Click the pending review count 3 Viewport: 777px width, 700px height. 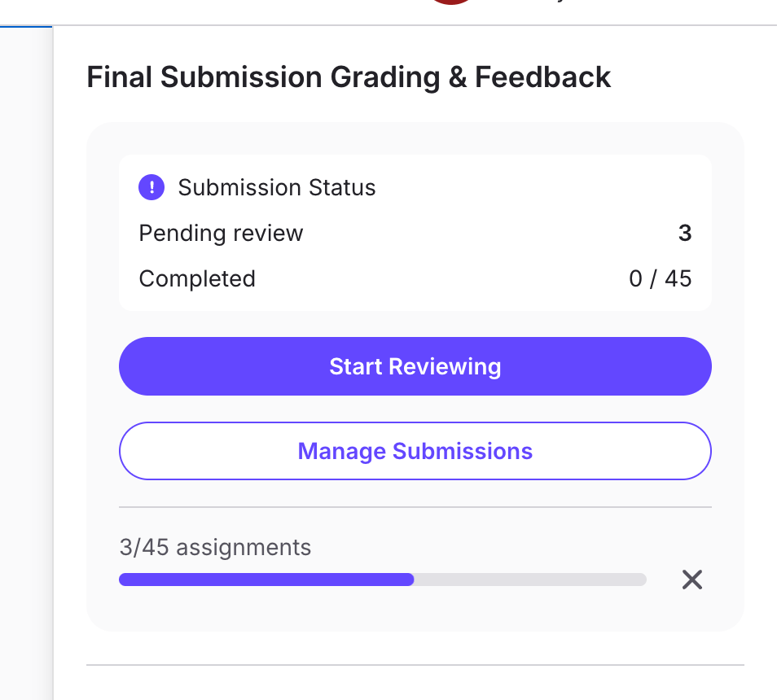(685, 233)
